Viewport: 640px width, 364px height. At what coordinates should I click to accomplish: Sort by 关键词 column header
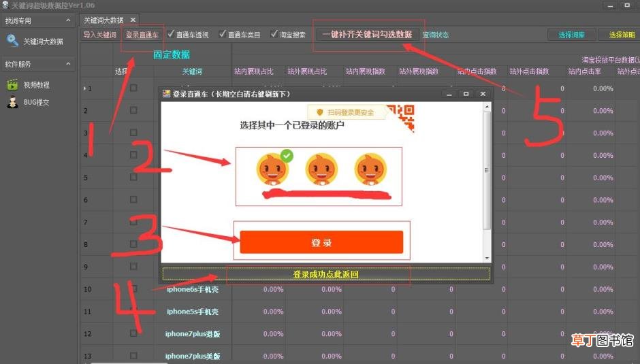click(x=192, y=71)
